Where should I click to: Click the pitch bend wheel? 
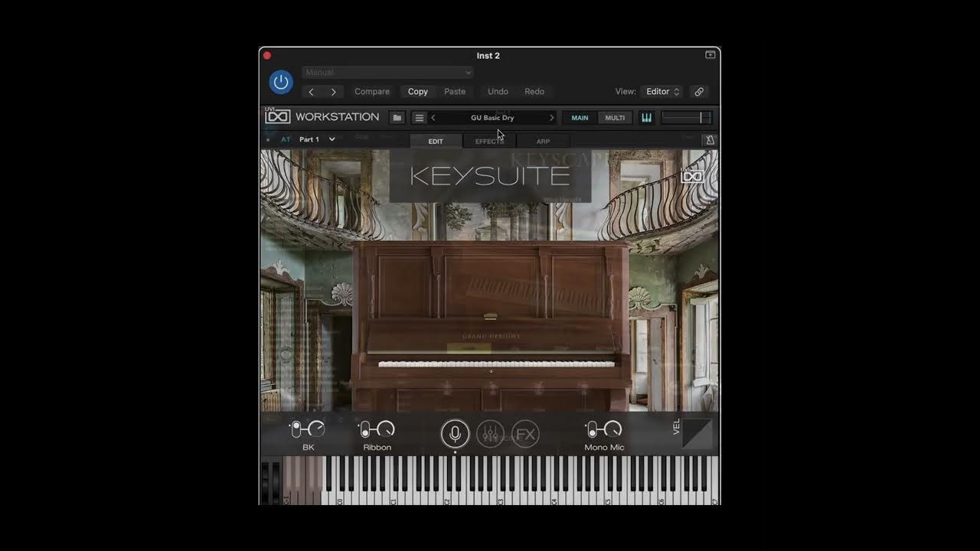pyautogui.click(x=266, y=482)
